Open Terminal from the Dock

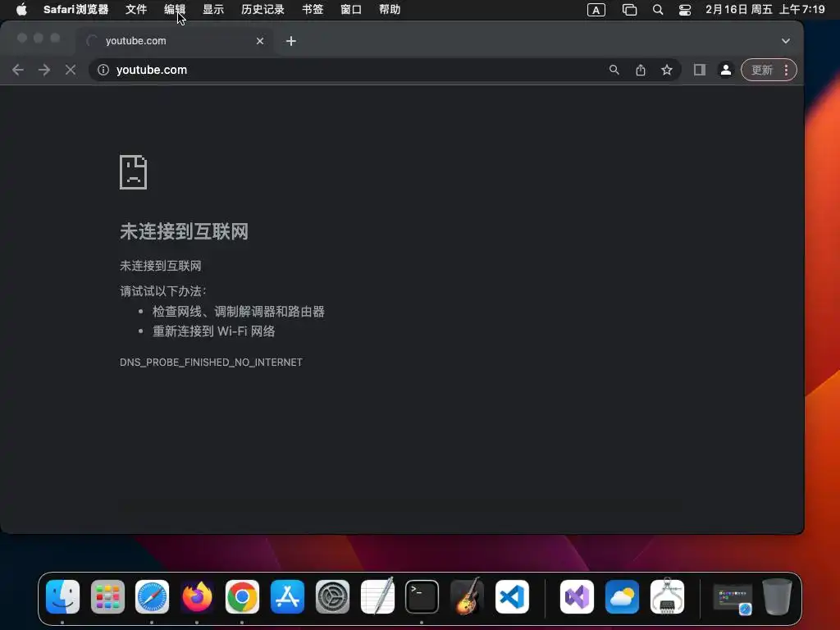[422, 597]
